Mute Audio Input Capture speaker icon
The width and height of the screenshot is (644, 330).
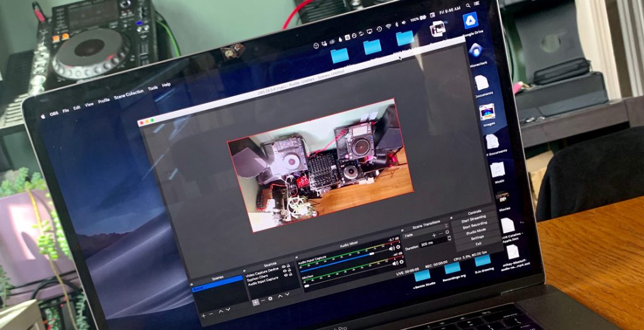click(392, 248)
